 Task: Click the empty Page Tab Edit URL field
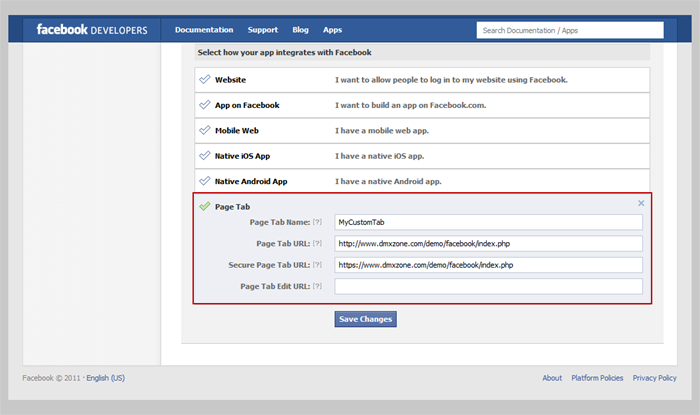(488, 286)
